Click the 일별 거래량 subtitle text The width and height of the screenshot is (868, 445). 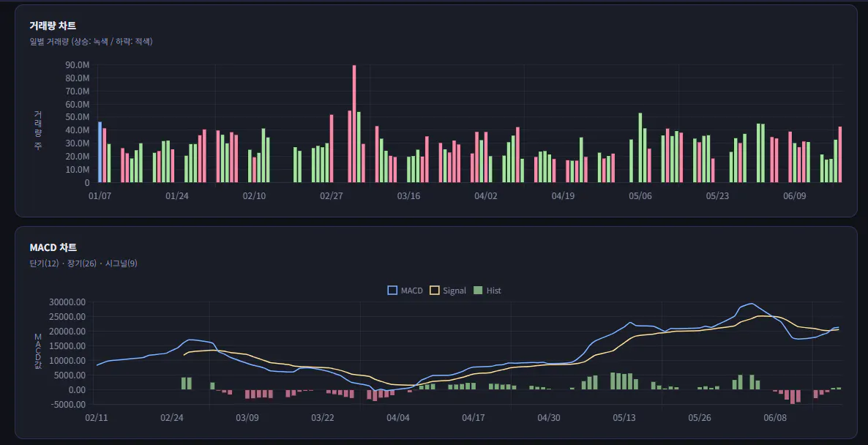91,42
